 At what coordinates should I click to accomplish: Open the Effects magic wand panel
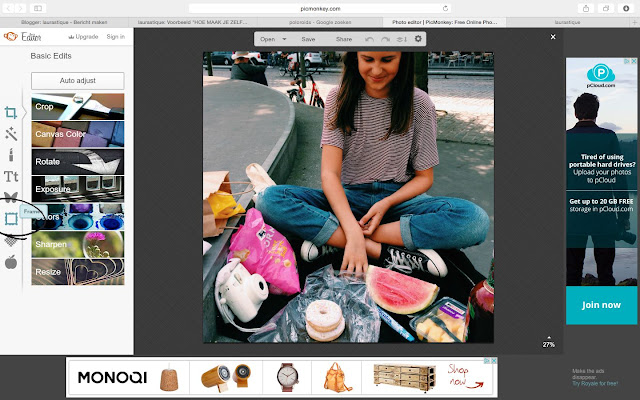tap(11, 134)
